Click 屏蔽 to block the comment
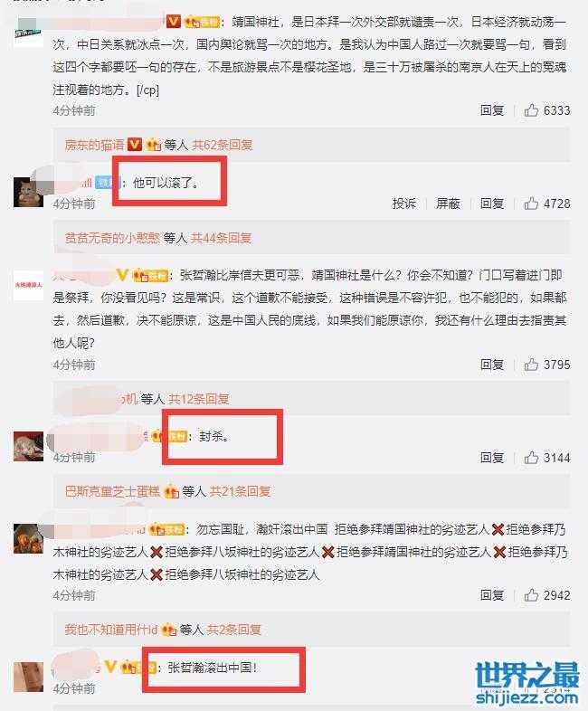The image size is (588, 711). click(448, 204)
